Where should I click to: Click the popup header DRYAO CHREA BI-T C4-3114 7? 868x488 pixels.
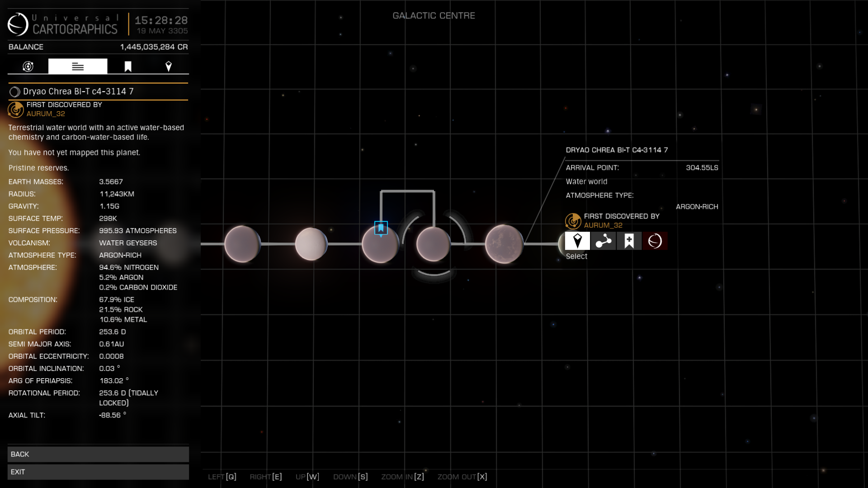pos(617,150)
